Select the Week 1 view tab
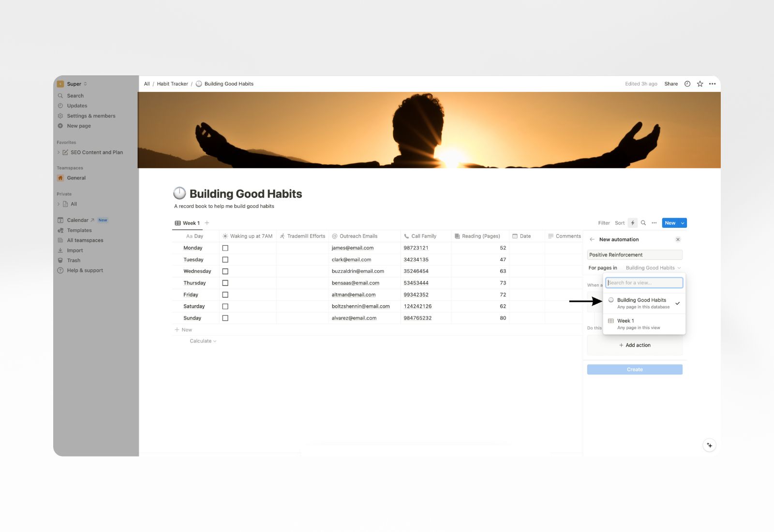This screenshot has height=532, width=774. [x=187, y=223]
